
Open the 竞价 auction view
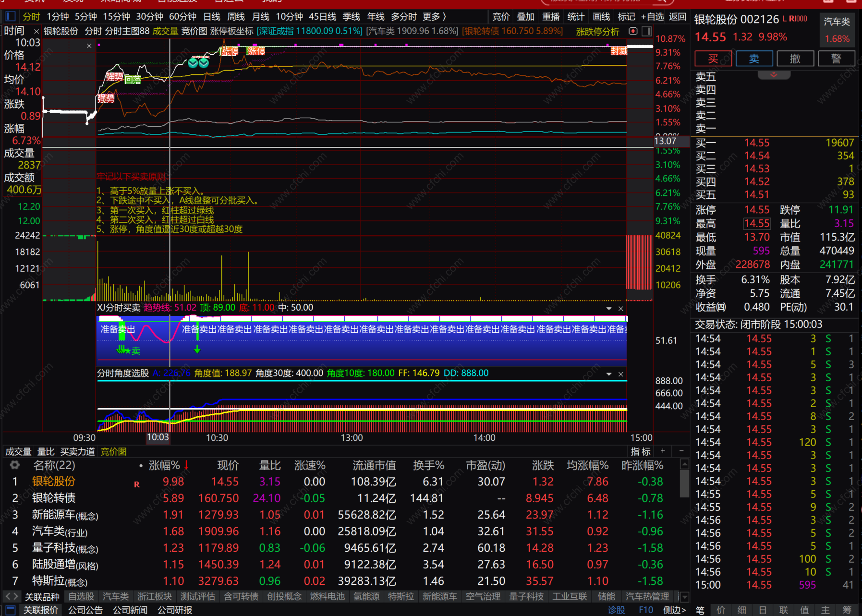pyautogui.click(x=501, y=17)
